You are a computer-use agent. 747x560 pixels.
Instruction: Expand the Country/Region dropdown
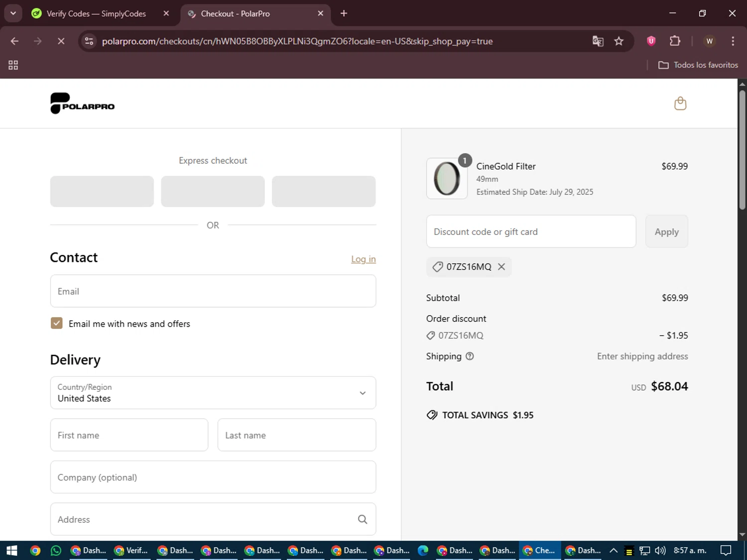213,393
